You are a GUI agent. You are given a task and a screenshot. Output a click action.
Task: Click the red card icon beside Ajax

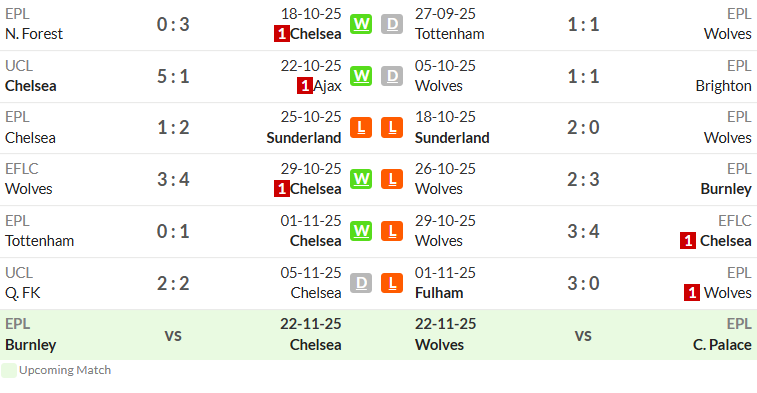tap(305, 86)
